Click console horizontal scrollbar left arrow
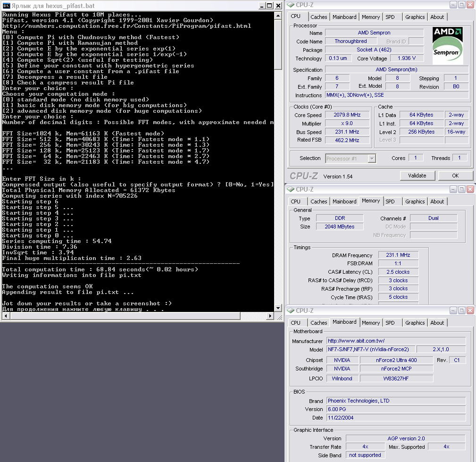The image size is (476, 462). pyautogui.click(x=6, y=316)
